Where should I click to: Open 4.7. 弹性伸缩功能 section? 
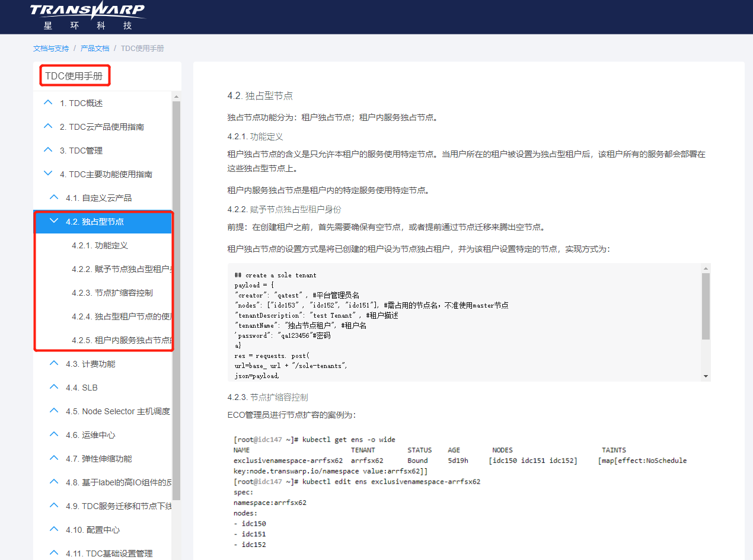(99, 459)
